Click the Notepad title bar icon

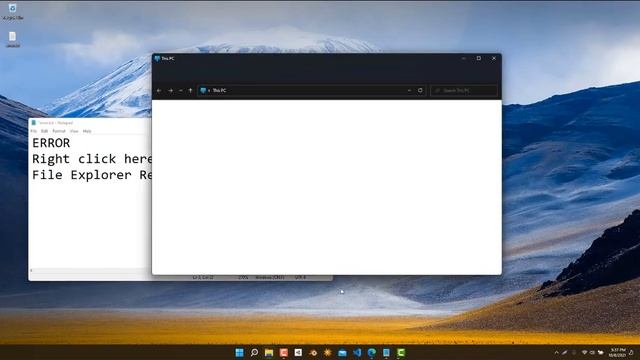[34, 122]
